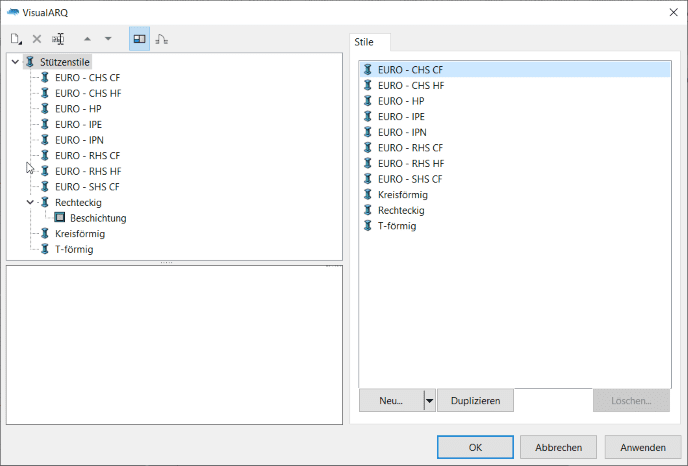The image size is (688, 466).
Task: Select Beschichtung child item in tree
Action: coord(98,218)
